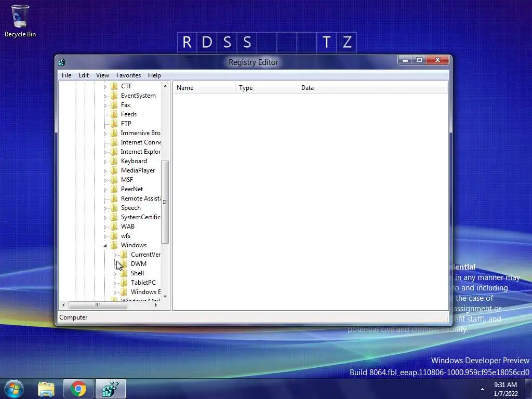Select the EventSystem folder icon
532x399 pixels.
tap(114, 96)
